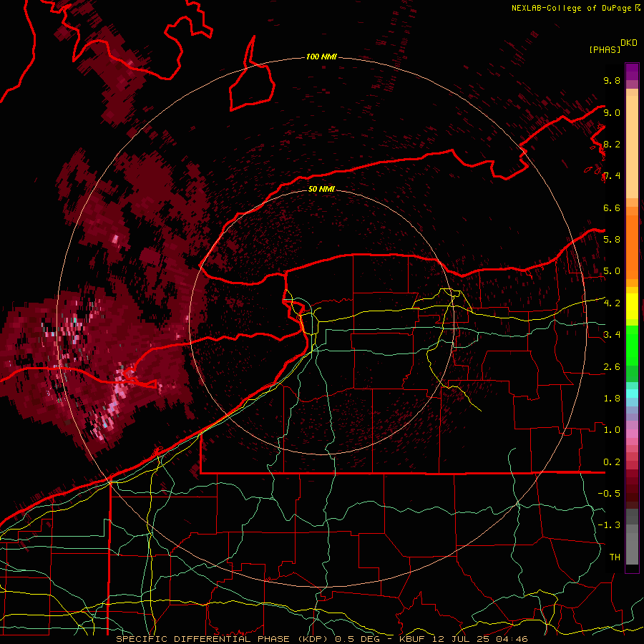This screenshot has width=644, height=644.
Task: Click the 3.4 legend value
Action: coord(612,335)
